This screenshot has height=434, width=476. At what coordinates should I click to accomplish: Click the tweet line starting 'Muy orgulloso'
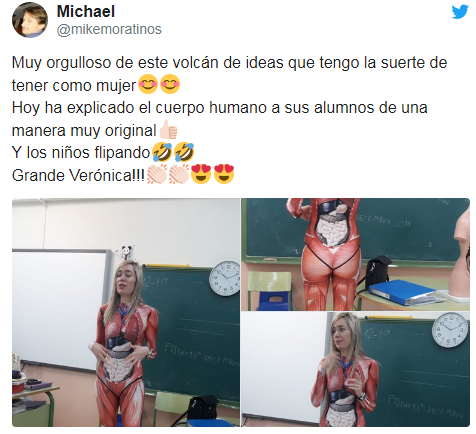click(x=229, y=63)
